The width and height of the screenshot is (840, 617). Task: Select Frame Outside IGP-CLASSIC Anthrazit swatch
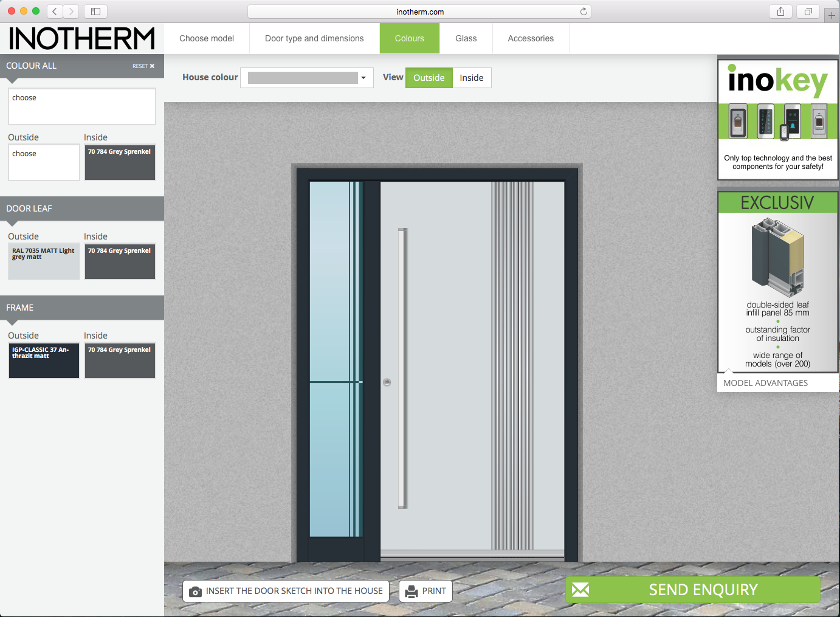point(44,360)
